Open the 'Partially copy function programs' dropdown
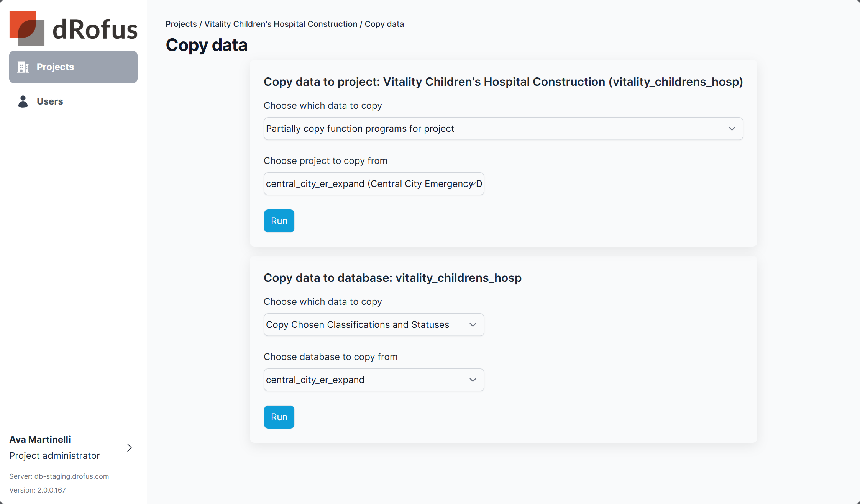The image size is (860, 504). (x=503, y=129)
